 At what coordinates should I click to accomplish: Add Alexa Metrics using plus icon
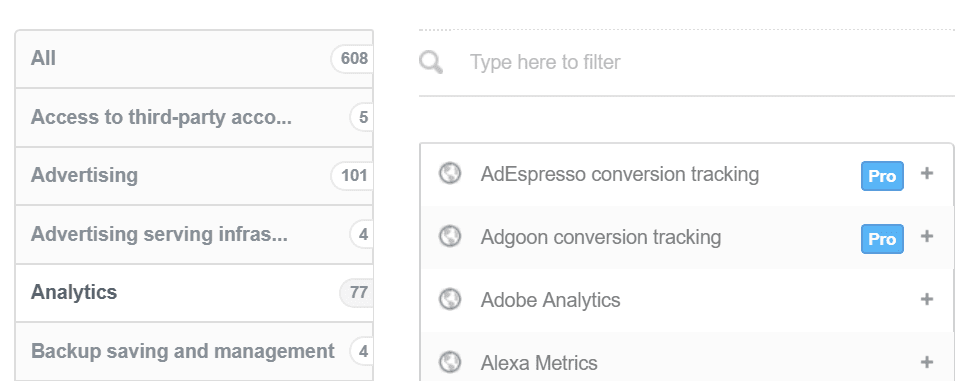tap(926, 362)
